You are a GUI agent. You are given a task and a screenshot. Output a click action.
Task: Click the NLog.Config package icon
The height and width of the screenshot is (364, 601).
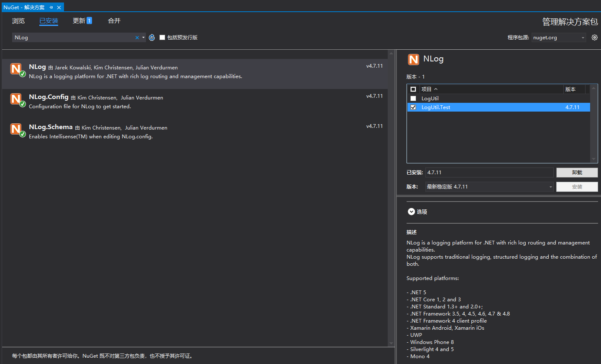tap(16, 99)
